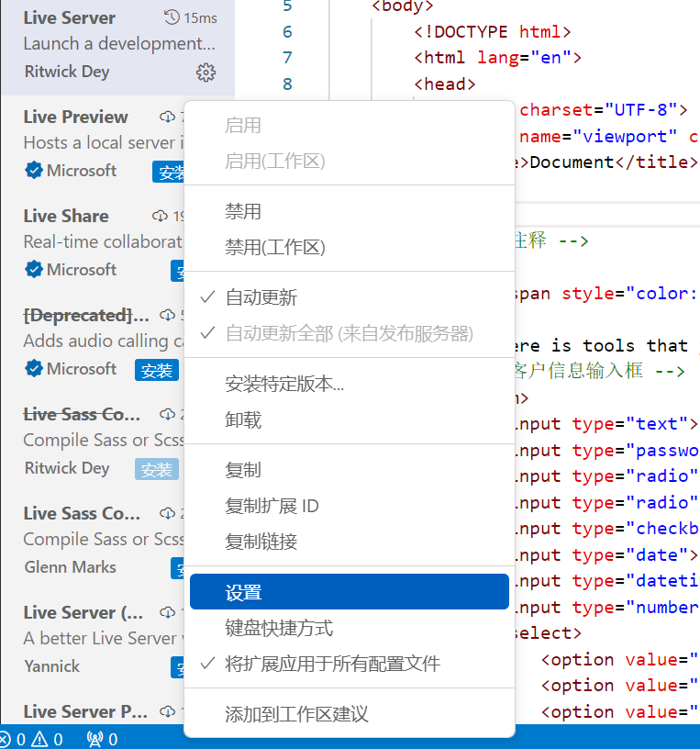Click the cloud icon beside the struck-through Live Sass Co… title
Screen dimensions: 700x749
(168, 415)
